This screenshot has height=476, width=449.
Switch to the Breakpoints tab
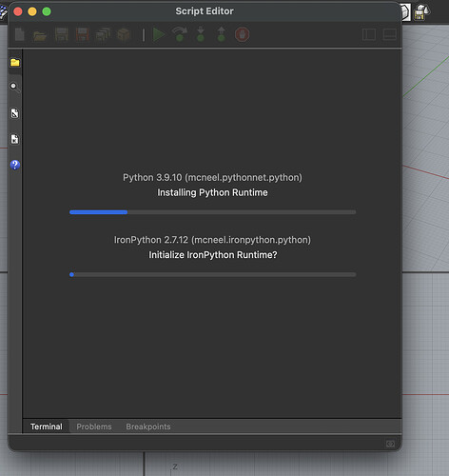pyautogui.click(x=148, y=426)
